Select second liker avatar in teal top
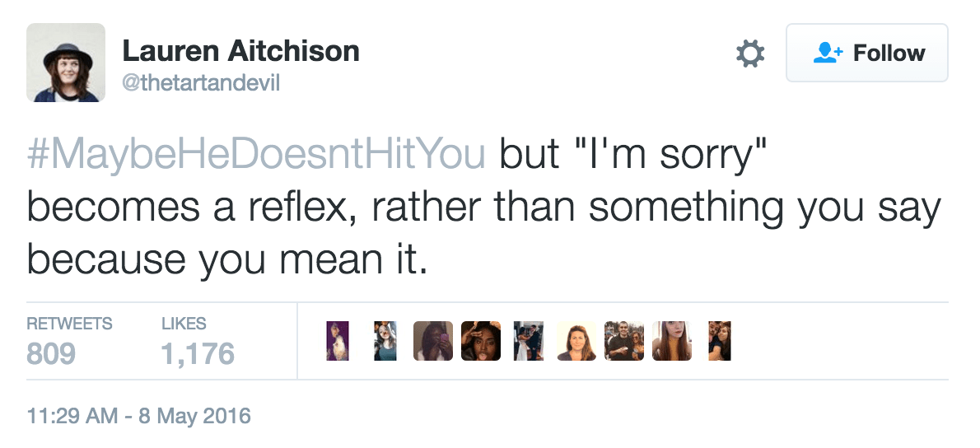The image size is (980, 448). (x=386, y=341)
